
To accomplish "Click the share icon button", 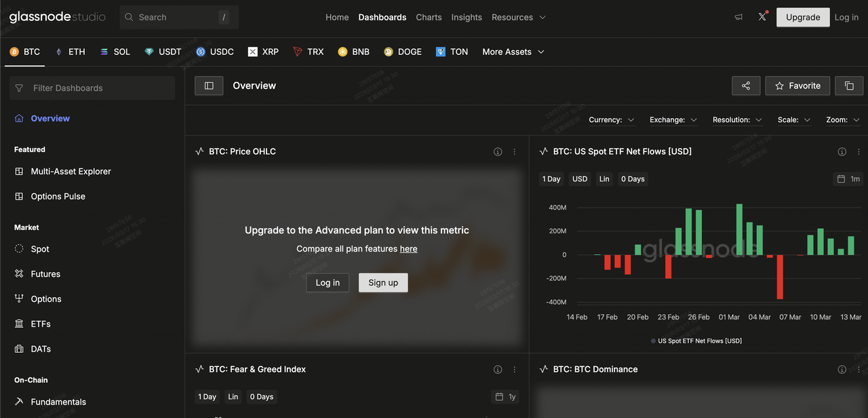I will [746, 85].
